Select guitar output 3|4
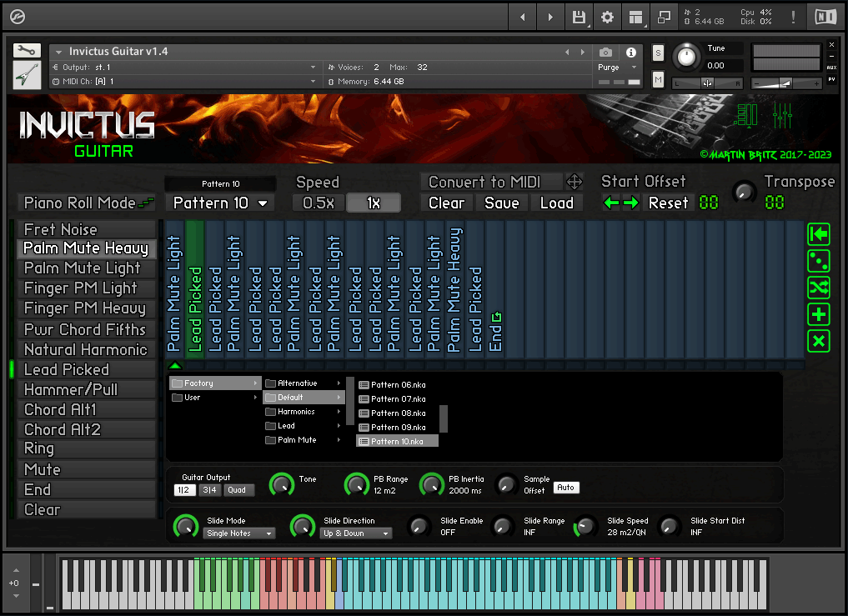 click(x=210, y=490)
